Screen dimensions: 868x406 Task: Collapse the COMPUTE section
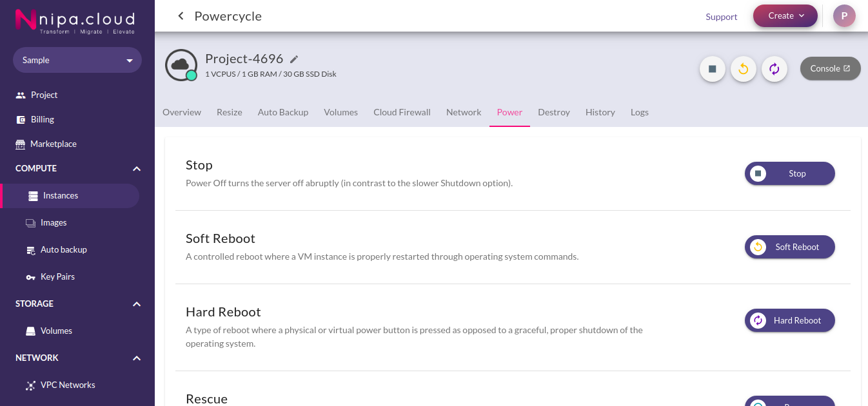point(137,168)
